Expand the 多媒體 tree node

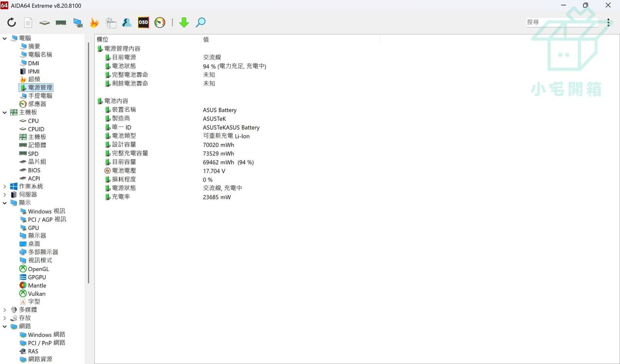[x=5, y=310]
